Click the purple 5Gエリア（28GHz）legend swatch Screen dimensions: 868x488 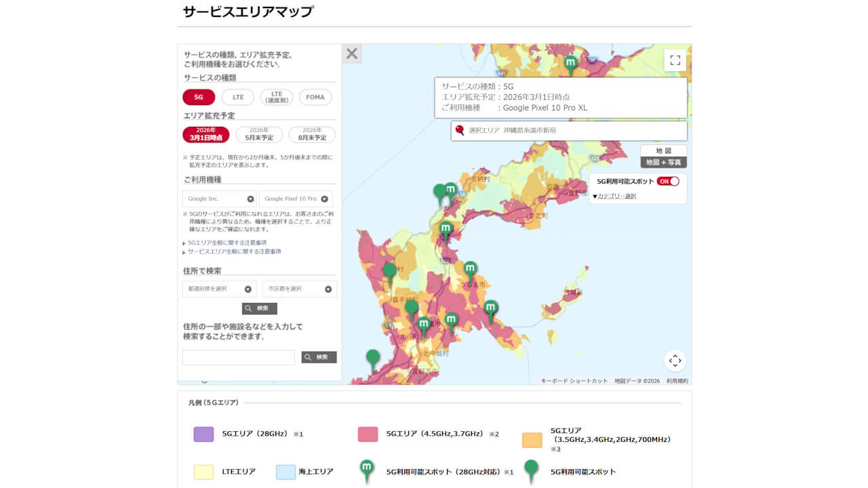coord(204,434)
